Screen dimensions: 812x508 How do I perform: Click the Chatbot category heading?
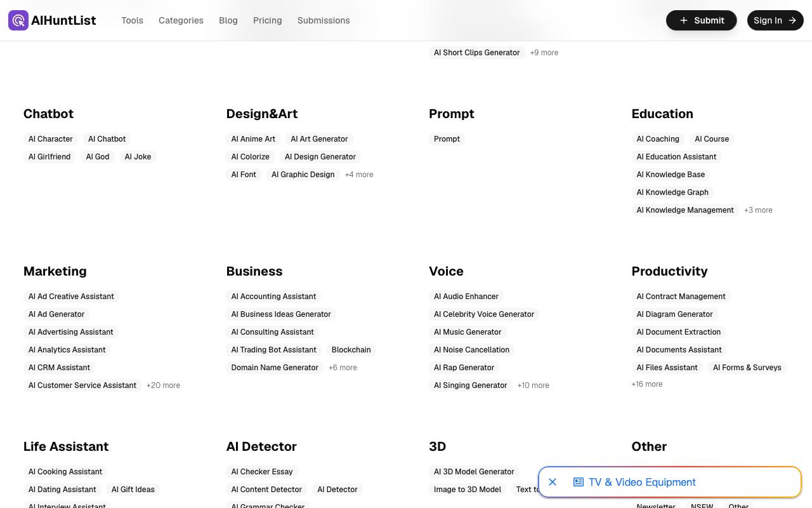[x=48, y=114]
